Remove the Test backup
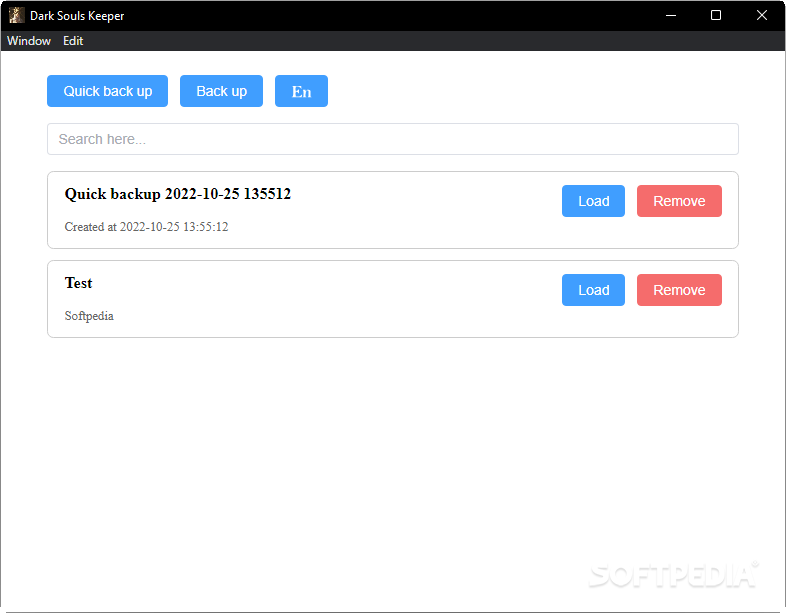This screenshot has width=786, height=613. click(679, 290)
